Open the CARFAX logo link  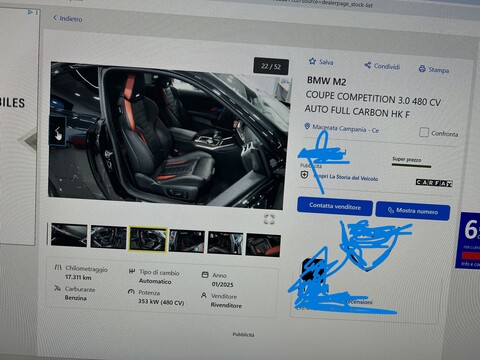point(434,183)
